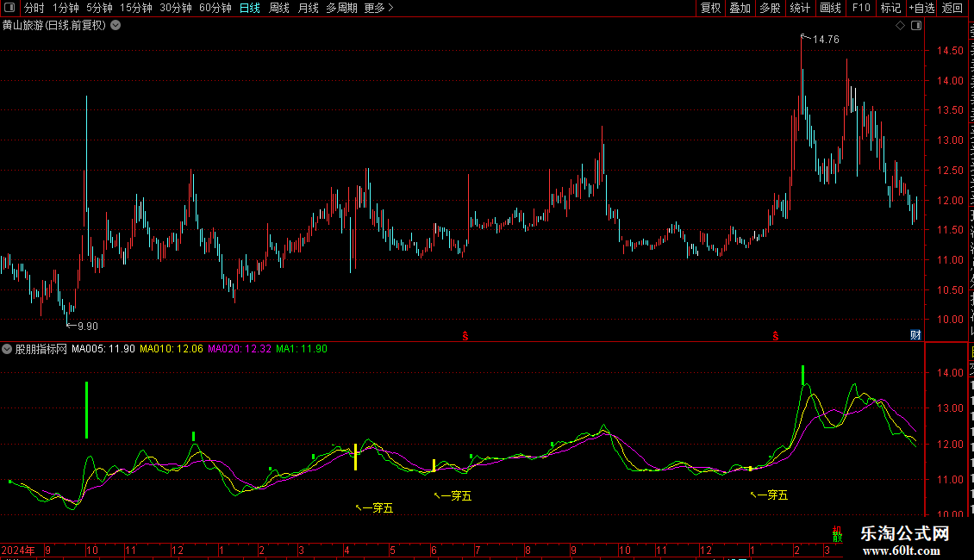
Task: Click the diamond icon in chart header
Action: 900,26
